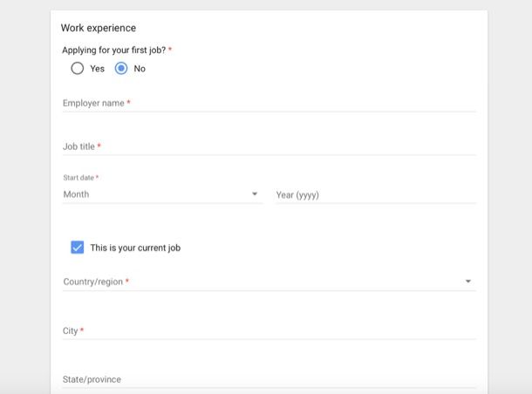This screenshot has height=394, width=532.
Task: Focus the City text field
Action: click(269, 330)
